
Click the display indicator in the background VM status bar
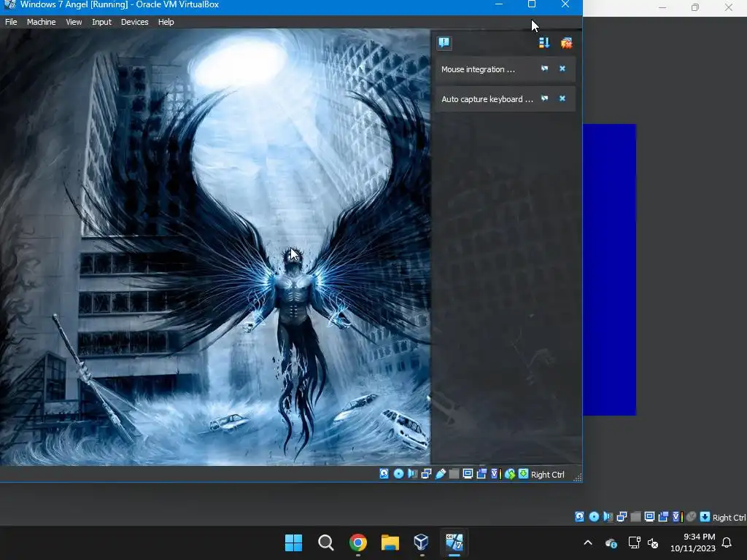(649, 517)
